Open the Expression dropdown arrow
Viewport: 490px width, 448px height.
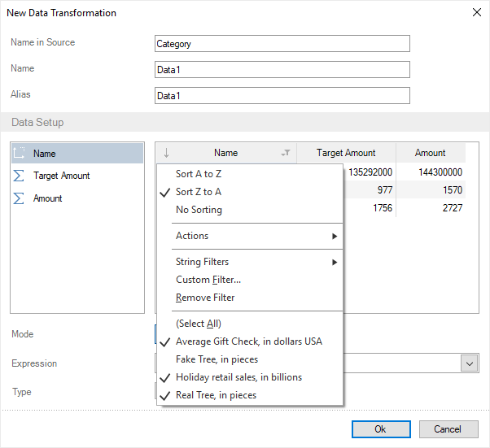[x=470, y=363]
